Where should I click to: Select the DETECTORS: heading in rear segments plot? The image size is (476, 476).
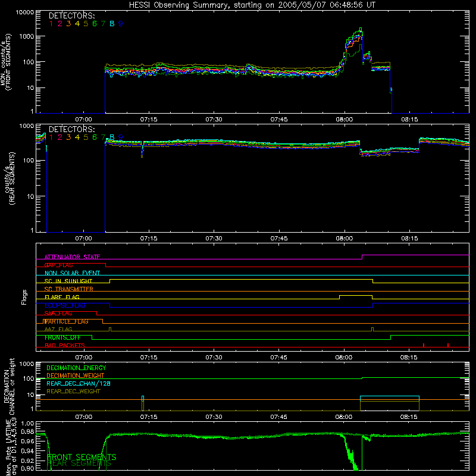click(x=71, y=129)
